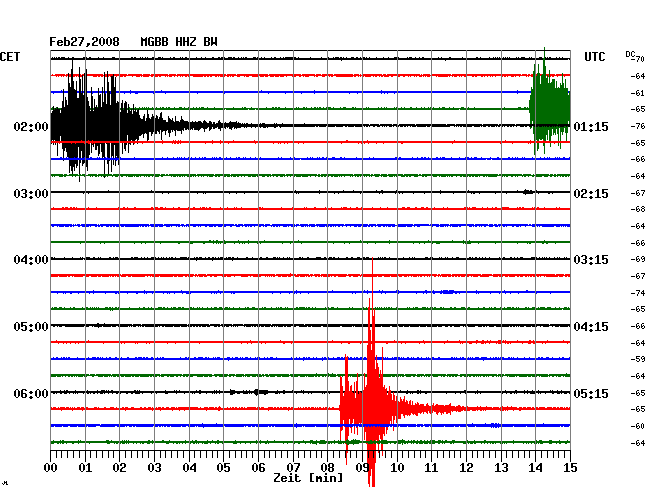Click the 08 minute tick label

[x=327, y=468]
